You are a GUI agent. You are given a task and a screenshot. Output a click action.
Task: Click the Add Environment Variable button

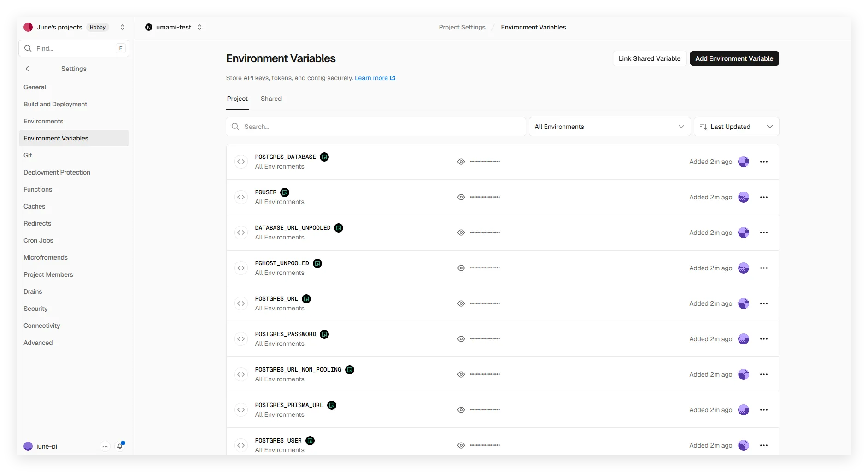[734, 58]
